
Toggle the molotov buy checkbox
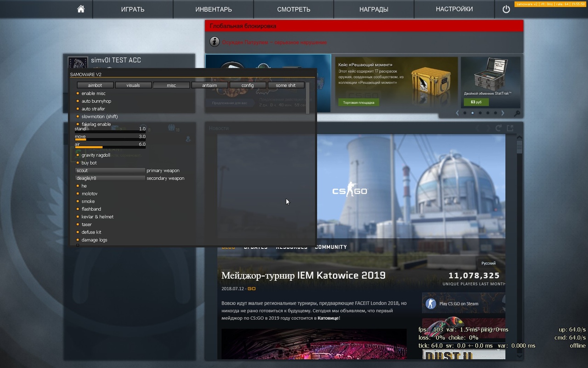pyautogui.click(x=78, y=194)
